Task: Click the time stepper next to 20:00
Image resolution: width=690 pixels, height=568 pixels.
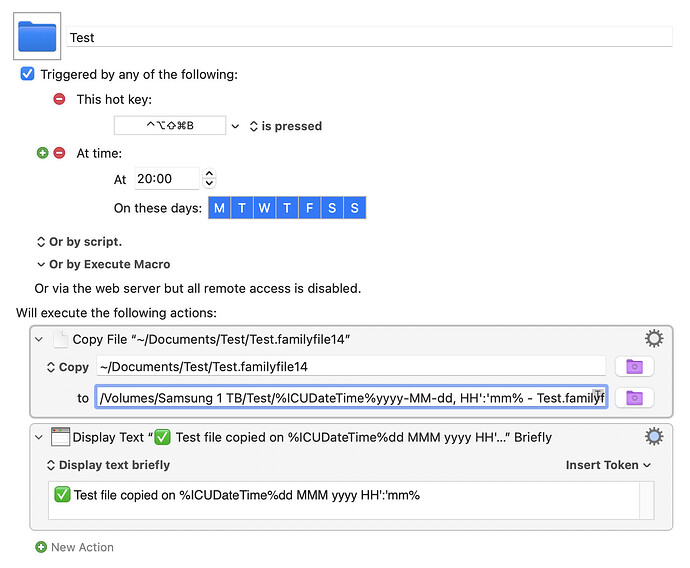Action: tap(209, 179)
